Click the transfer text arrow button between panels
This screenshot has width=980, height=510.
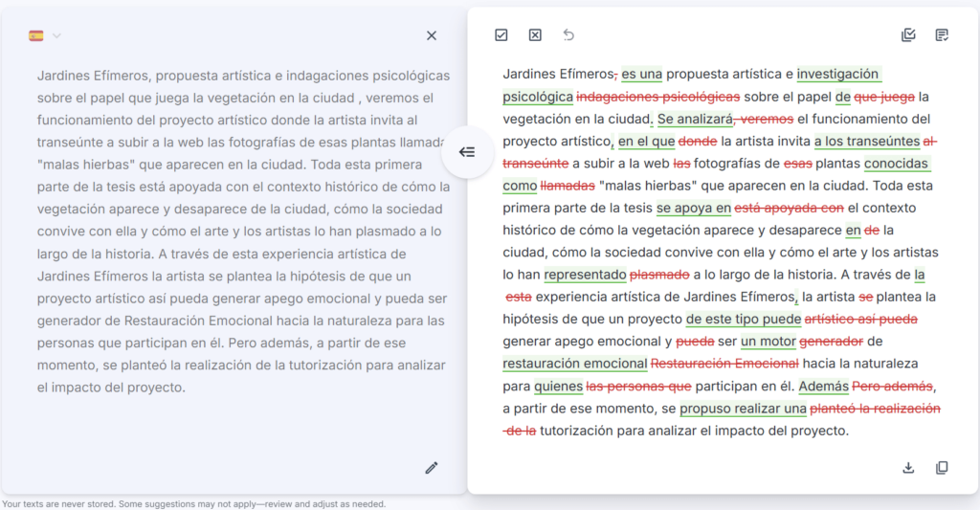pyautogui.click(x=467, y=152)
